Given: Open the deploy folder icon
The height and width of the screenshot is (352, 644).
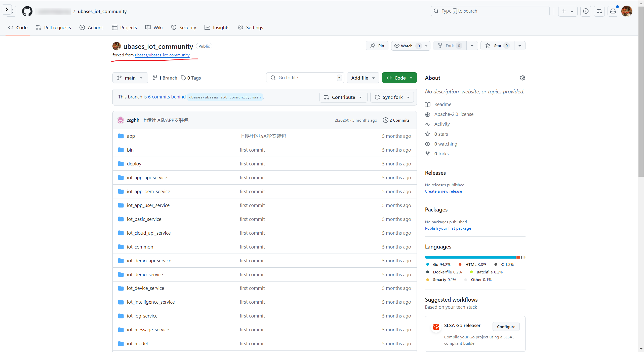Looking at the screenshot, I should coord(121,164).
